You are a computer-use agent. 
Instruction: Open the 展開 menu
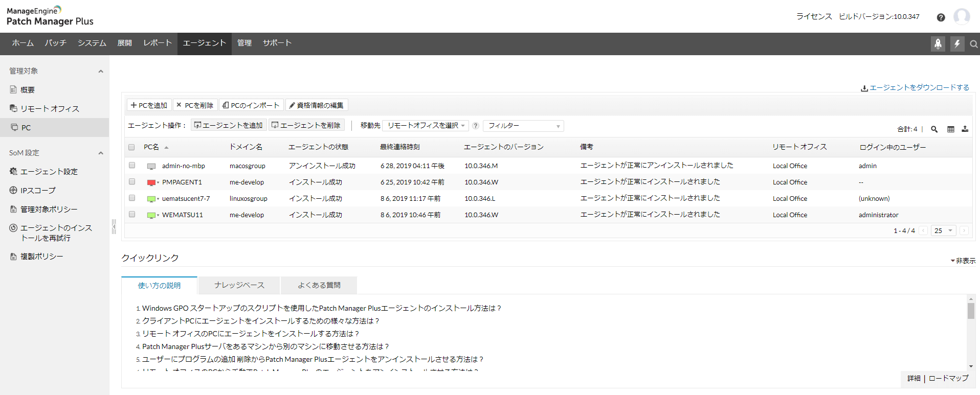click(x=124, y=43)
